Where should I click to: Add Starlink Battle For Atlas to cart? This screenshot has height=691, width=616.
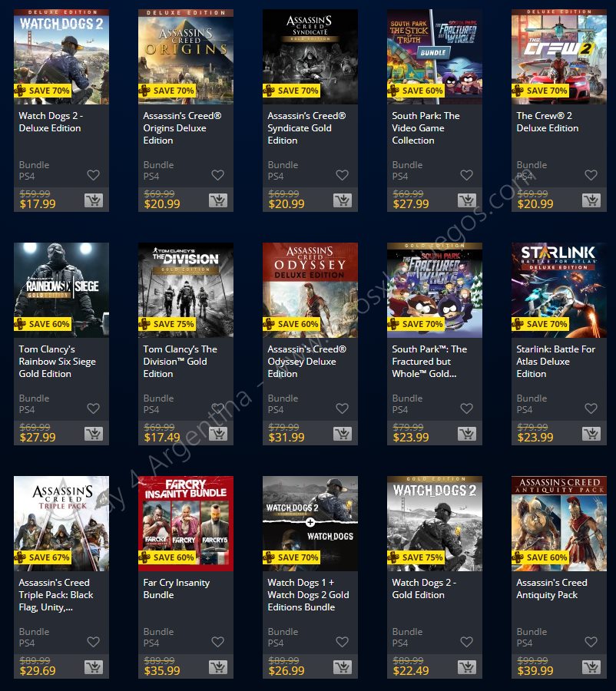[x=591, y=434]
